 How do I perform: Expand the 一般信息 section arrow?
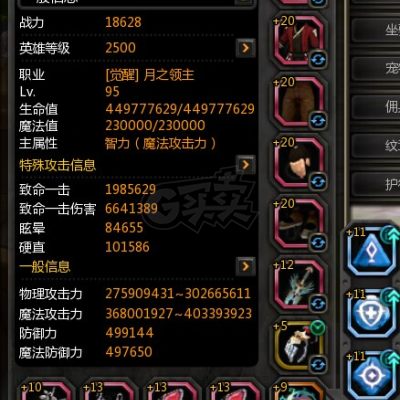click(246, 266)
